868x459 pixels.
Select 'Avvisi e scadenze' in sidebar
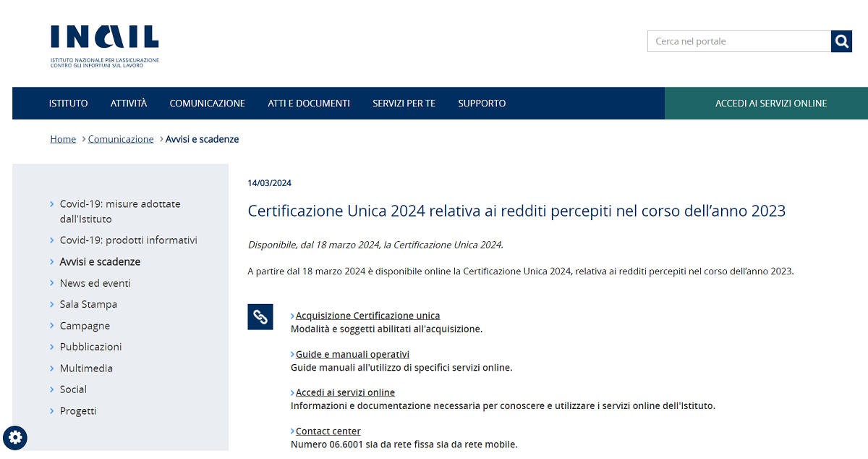click(101, 262)
